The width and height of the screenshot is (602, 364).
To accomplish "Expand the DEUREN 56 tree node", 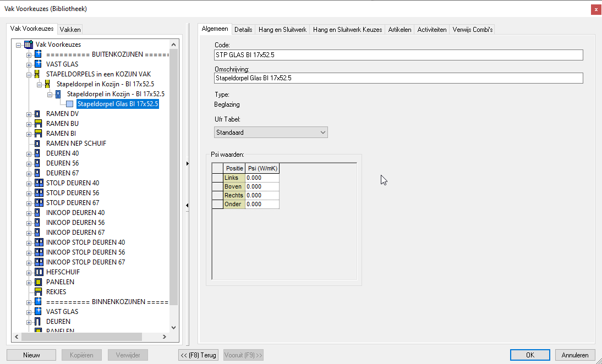I will click(29, 163).
